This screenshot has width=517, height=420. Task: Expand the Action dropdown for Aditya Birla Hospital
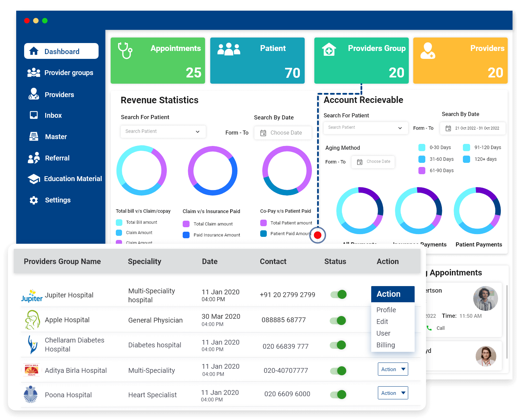[393, 369]
